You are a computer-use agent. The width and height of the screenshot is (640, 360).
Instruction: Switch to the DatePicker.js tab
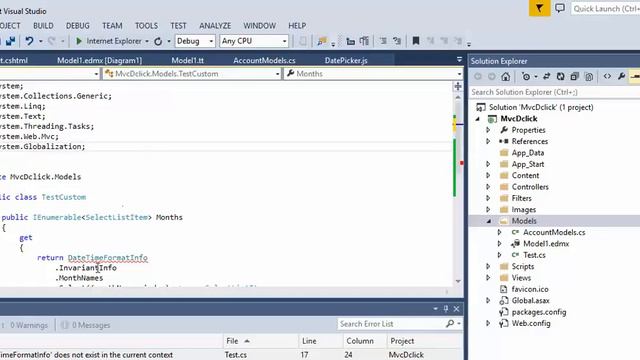pos(346,60)
